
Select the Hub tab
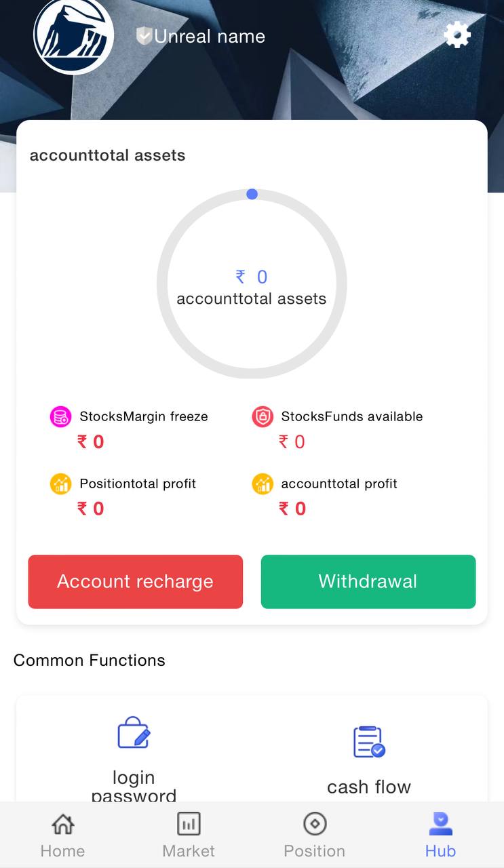click(440, 835)
